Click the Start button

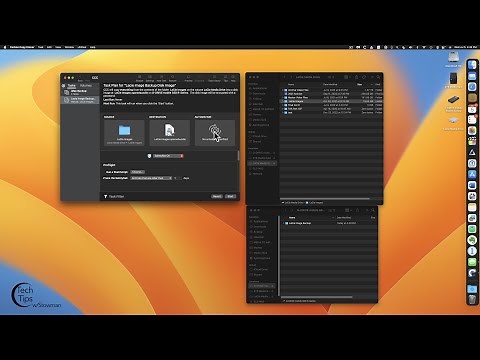(x=230, y=196)
